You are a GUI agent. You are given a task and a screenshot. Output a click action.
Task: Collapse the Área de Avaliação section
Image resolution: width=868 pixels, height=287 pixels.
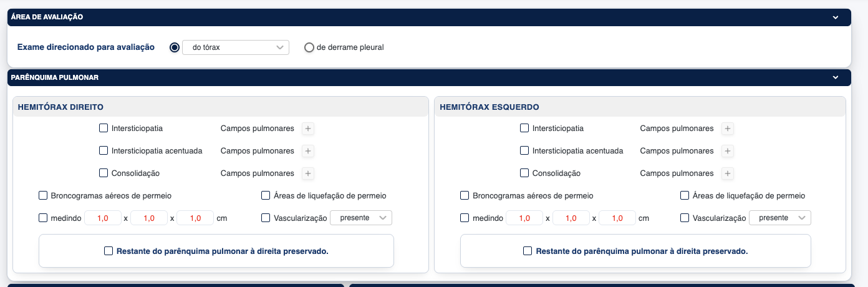[836, 17]
